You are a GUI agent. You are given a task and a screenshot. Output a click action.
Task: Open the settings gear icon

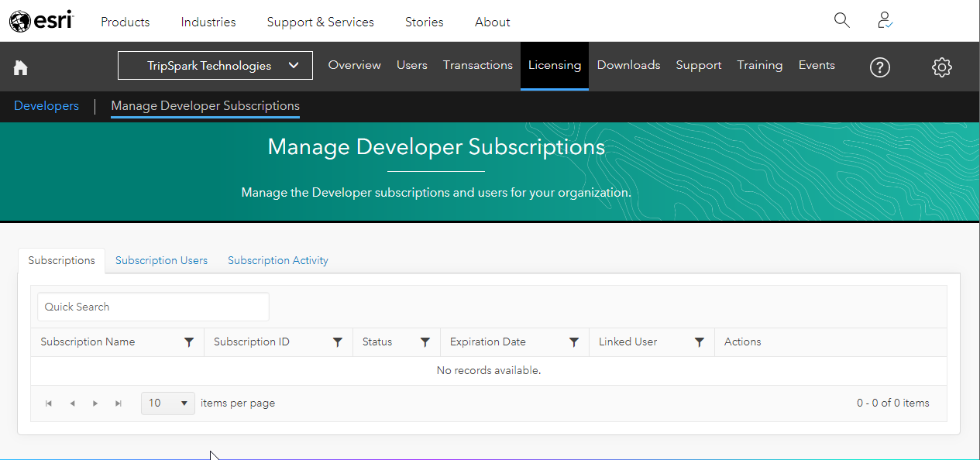pos(942,67)
